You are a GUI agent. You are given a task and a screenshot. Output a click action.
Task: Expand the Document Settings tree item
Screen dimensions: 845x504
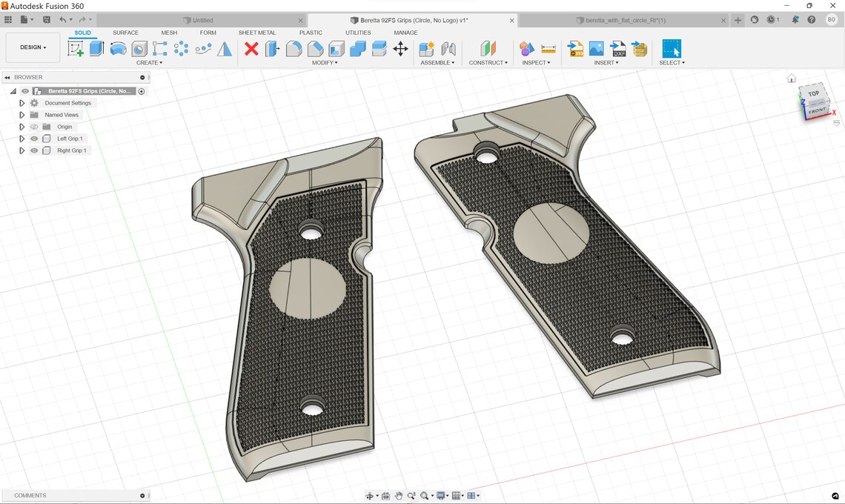point(21,102)
